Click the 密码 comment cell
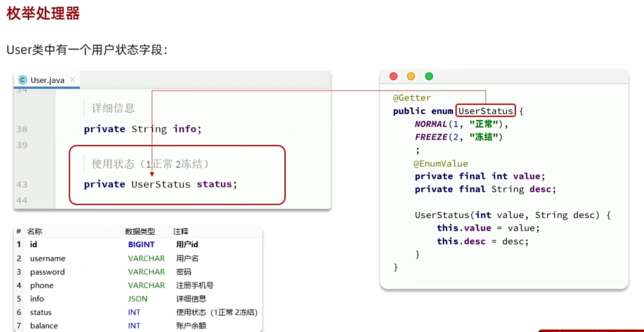The image size is (644, 332). click(184, 272)
